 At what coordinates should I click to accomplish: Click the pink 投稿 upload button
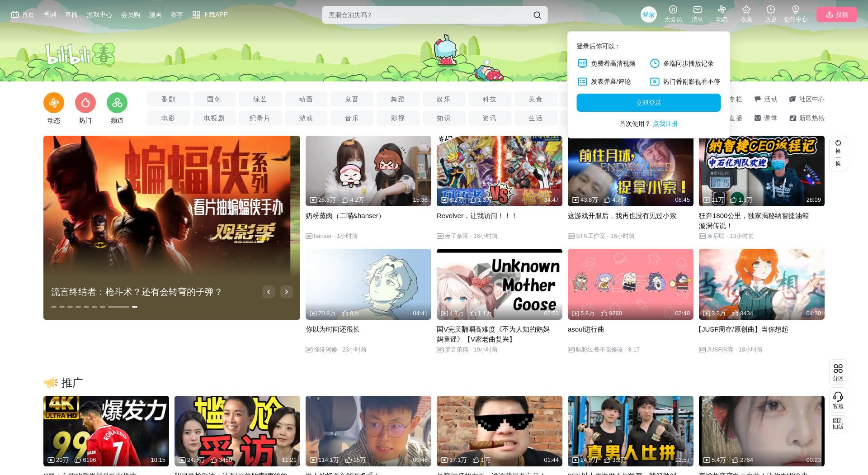pos(837,14)
